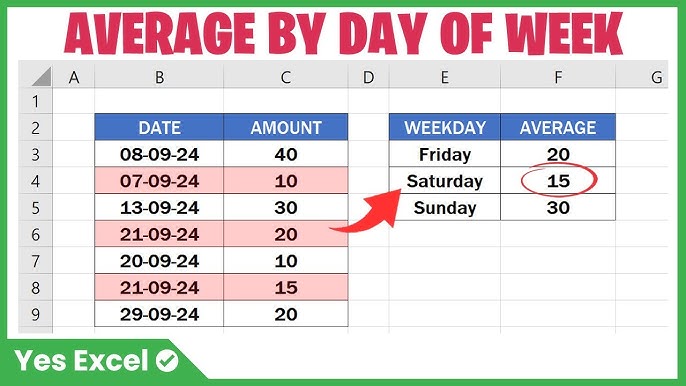Image resolution: width=686 pixels, height=386 pixels.
Task: Click the DATE header cell
Action: (x=159, y=127)
